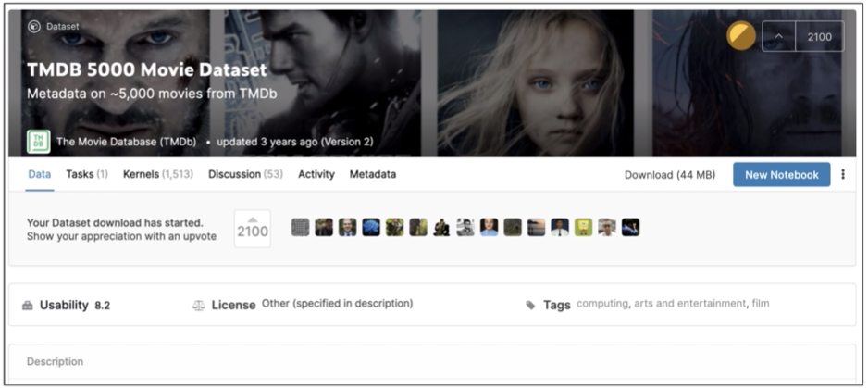The height and width of the screenshot is (388, 868).
Task: Open the Metadata tab
Action: [x=373, y=175]
